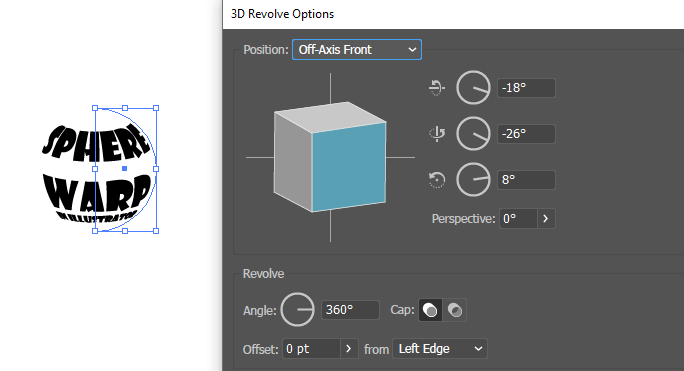
Task: Click the Perspective 0° field
Action: click(x=518, y=218)
